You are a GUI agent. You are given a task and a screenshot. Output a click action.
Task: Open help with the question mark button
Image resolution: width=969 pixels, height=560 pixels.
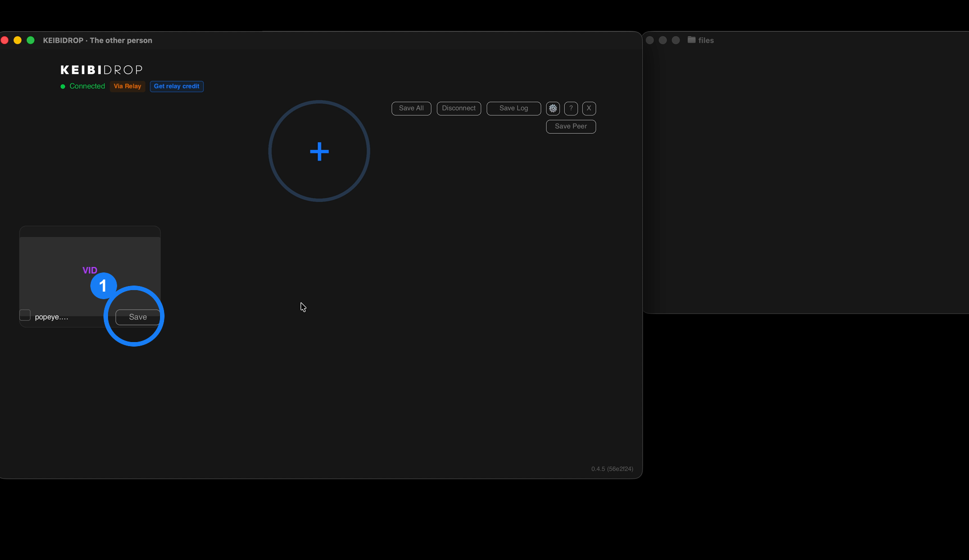(x=571, y=108)
